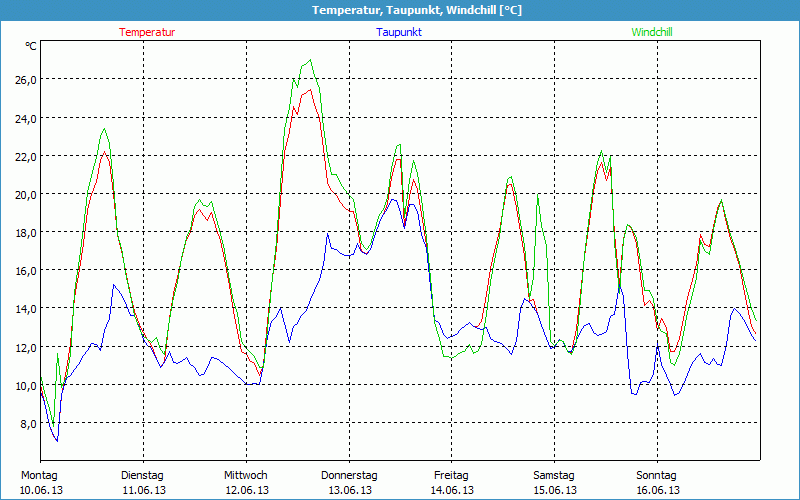Image resolution: width=800 pixels, height=500 pixels.
Task: Select the 24,0 y-axis label
Action: (x=24, y=118)
